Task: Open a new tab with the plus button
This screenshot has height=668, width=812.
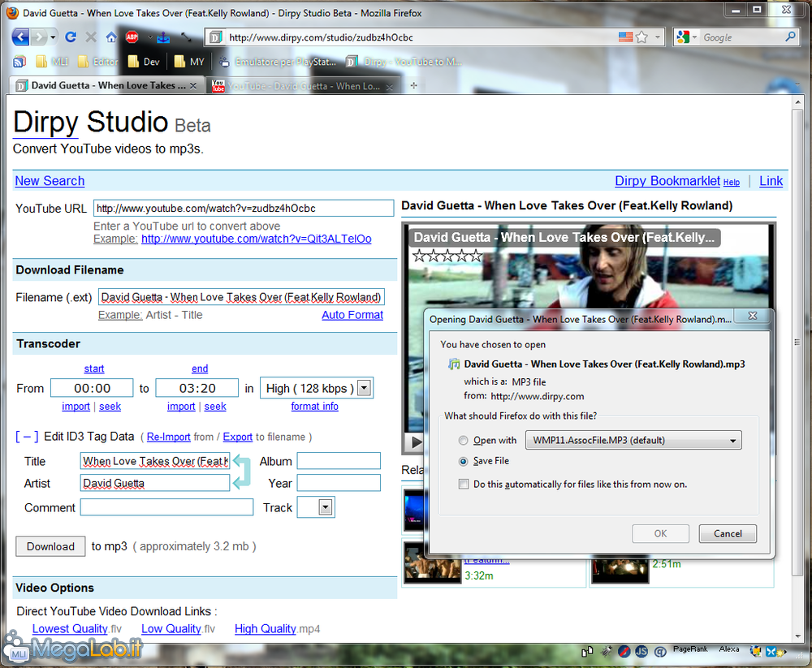Action: pyautogui.click(x=414, y=85)
